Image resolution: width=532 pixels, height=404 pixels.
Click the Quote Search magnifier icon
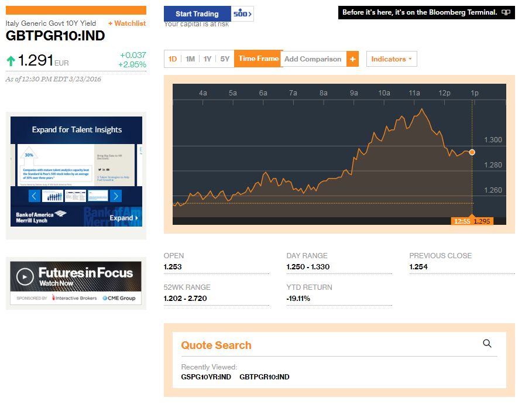pos(487,343)
